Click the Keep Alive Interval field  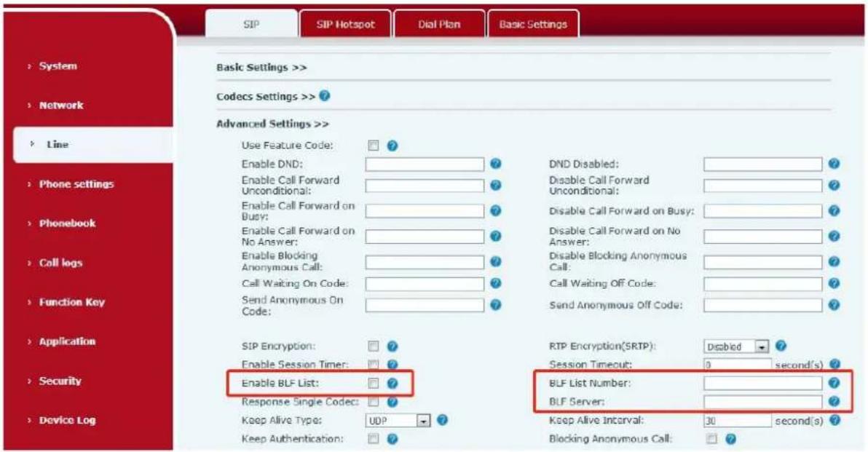point(738,421)
